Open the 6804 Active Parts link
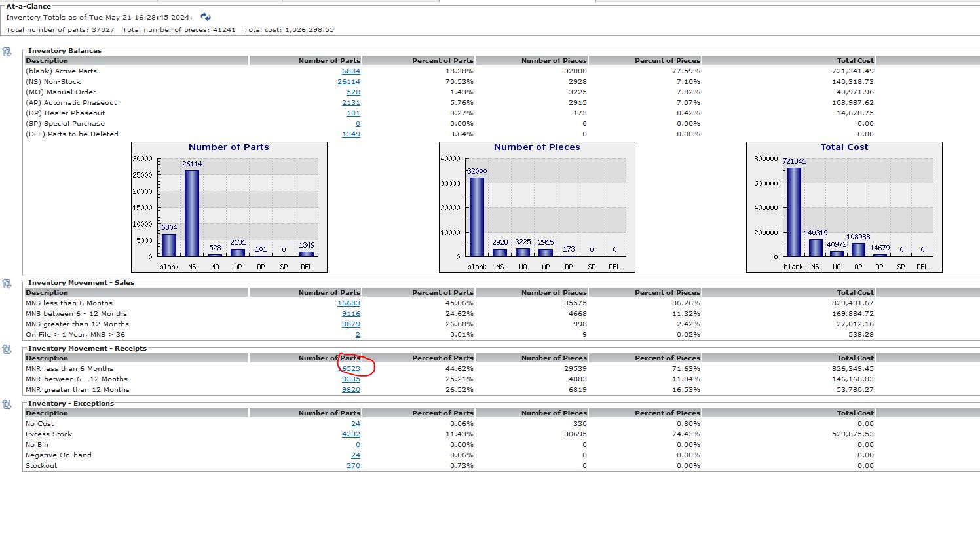980x536 pixels. (352, 71)
